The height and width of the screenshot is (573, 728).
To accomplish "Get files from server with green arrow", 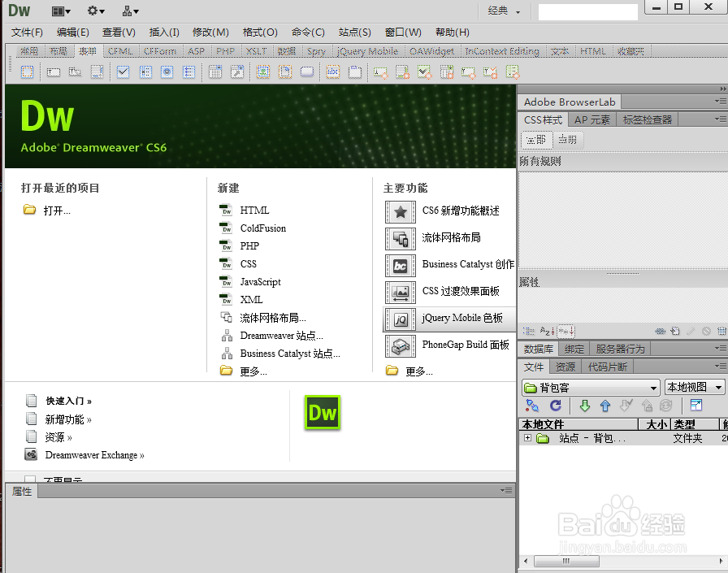I will pyautogui.click(x=584, y=406).
